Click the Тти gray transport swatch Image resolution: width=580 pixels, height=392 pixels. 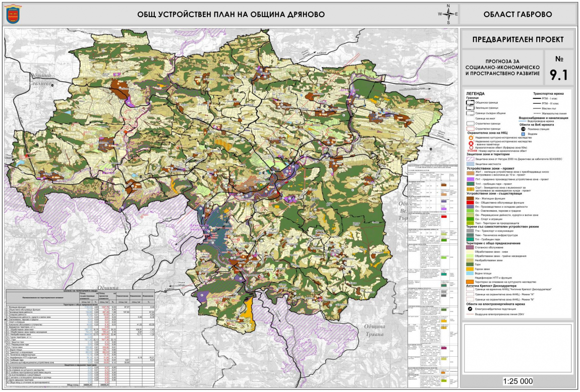coord(470,231)
